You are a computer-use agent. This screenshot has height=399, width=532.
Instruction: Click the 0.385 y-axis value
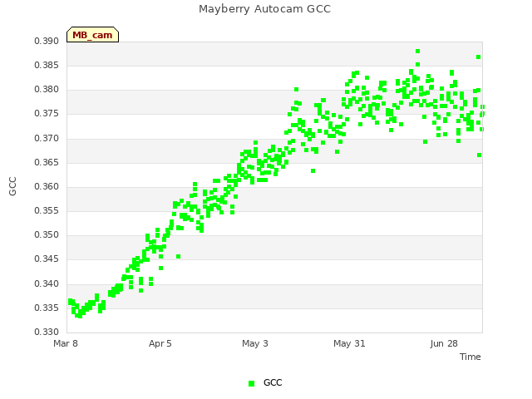[x=47, y=66]
